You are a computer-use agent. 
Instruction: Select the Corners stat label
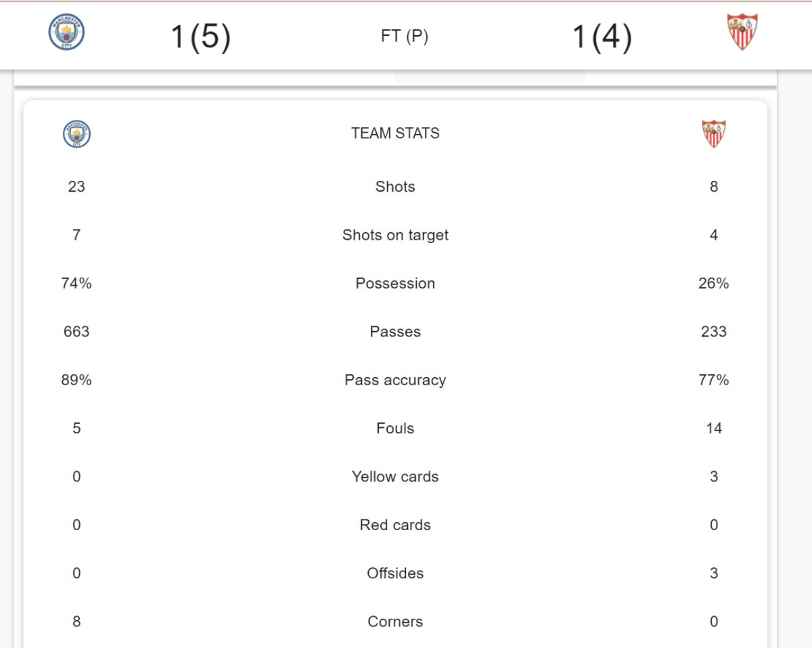[x=395, y=622]
